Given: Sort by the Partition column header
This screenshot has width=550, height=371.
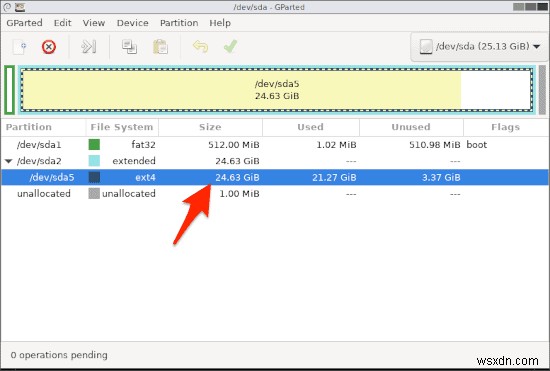Looking at the screenshot, I should [43, 127].
